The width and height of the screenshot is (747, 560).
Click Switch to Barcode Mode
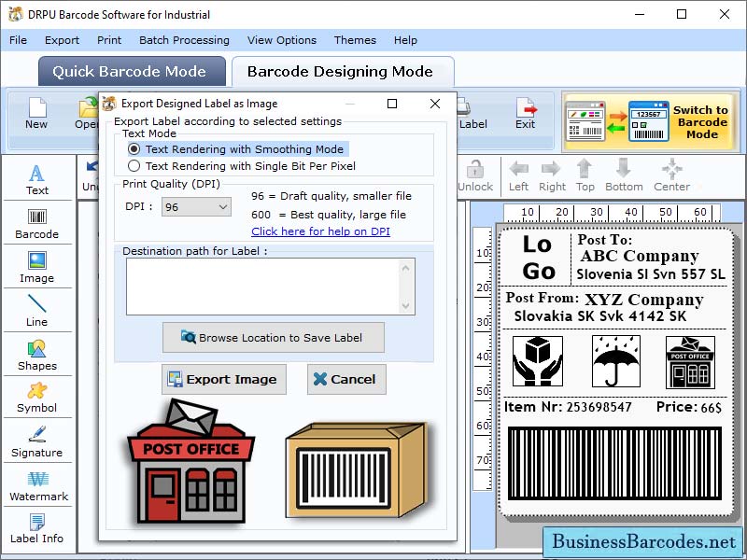(x=700, y=122)
